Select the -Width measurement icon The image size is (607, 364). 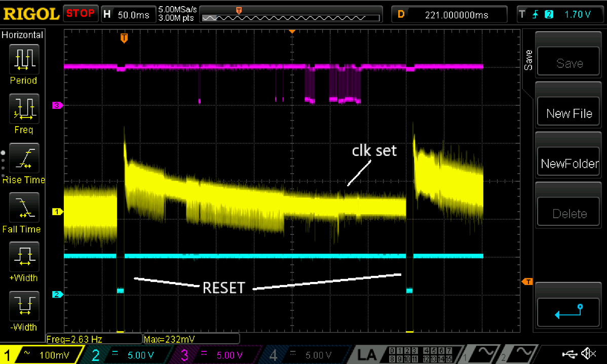pyautogui.click(x=24, y=306)
